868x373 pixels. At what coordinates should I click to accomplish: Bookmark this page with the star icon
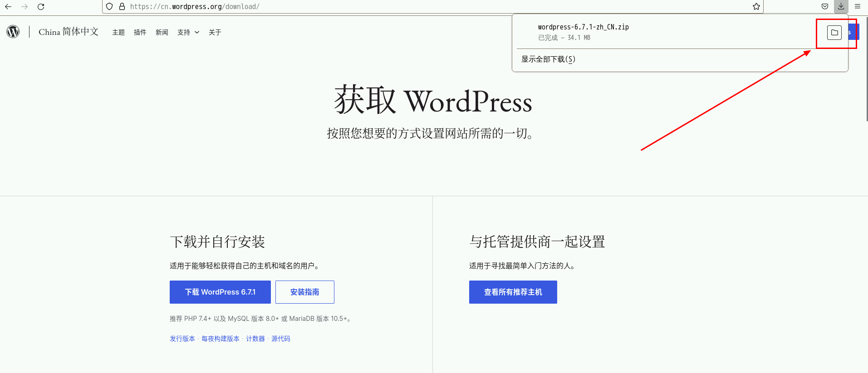[x=756, y=6]
